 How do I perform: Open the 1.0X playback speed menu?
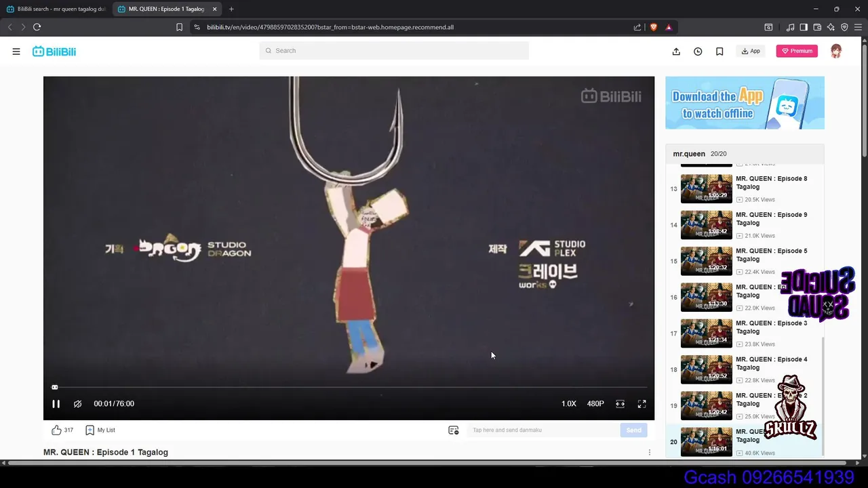click(568, 404)
